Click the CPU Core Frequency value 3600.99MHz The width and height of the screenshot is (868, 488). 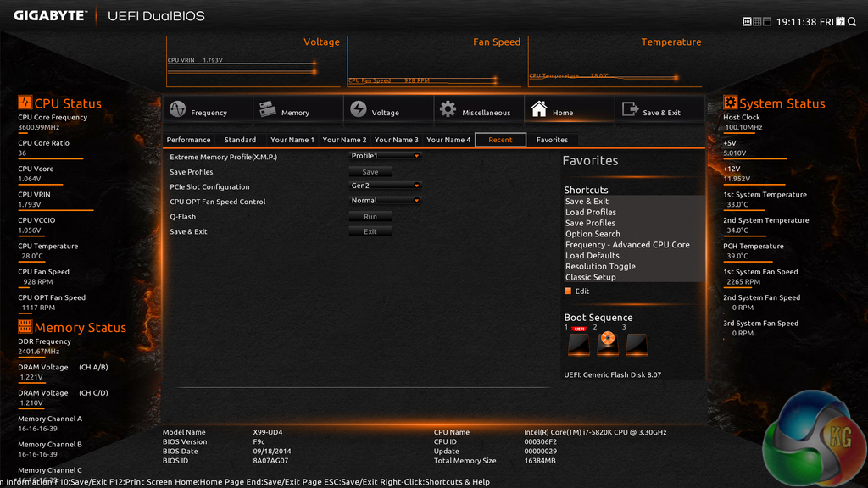pos(39,127)
